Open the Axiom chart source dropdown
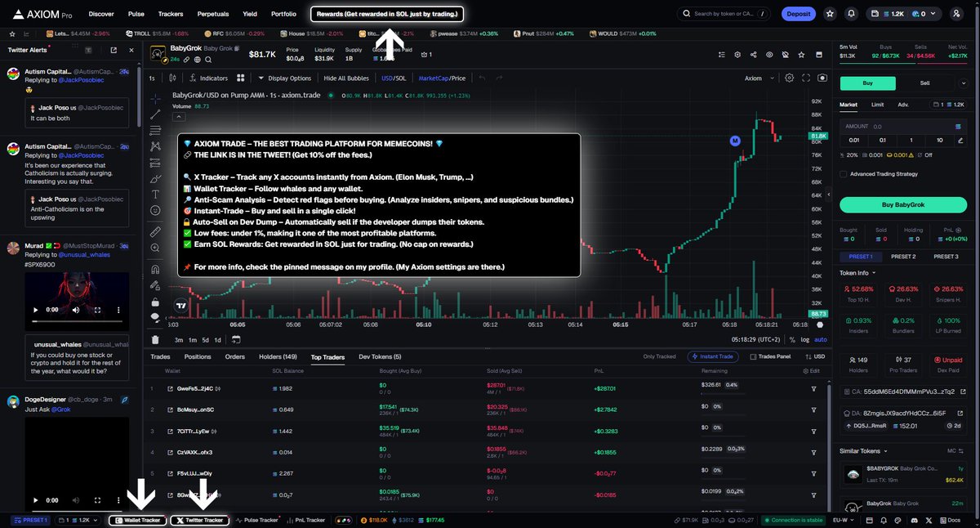 [757, 78]
